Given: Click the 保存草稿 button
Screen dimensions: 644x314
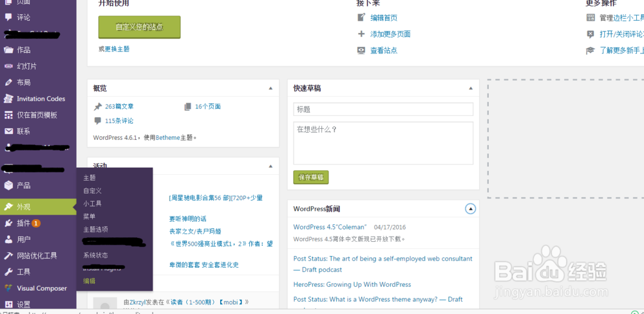Looking at the screenshot, I should coord(311,177).
